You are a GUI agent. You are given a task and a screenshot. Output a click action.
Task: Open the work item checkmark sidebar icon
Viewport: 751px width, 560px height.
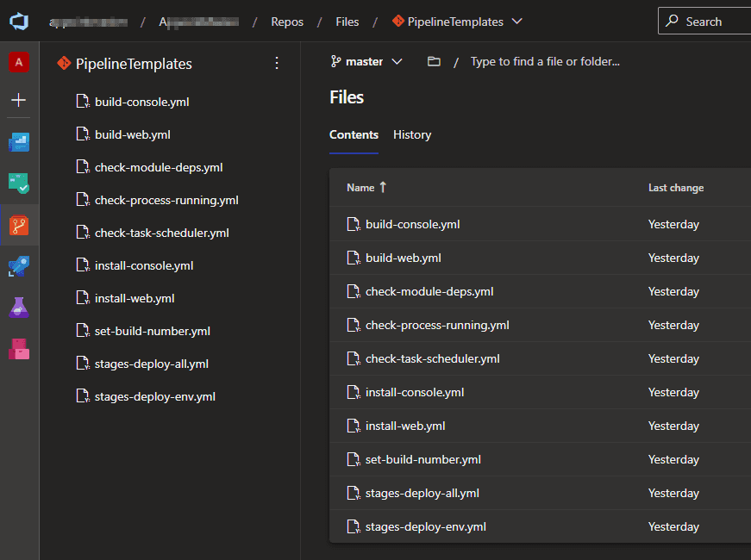tap(19, 184)
